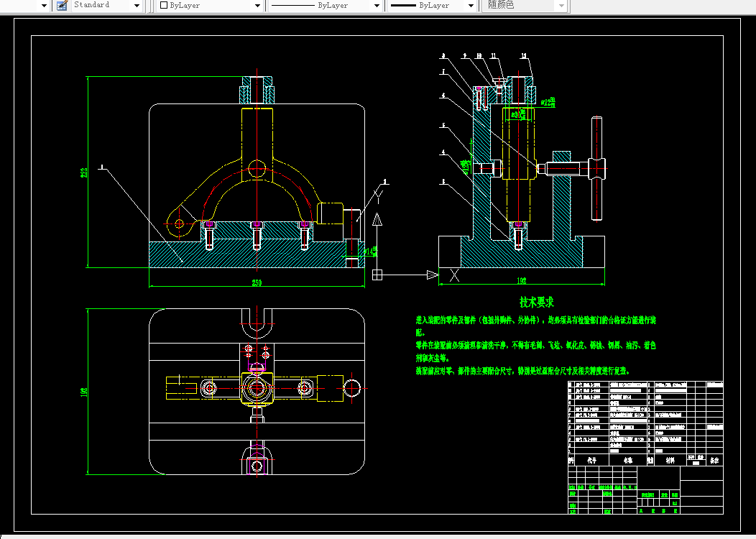The width and height of the screenshot is (756, 539).
Task: Click the text style manager icon
Action: tap(62, 5)
